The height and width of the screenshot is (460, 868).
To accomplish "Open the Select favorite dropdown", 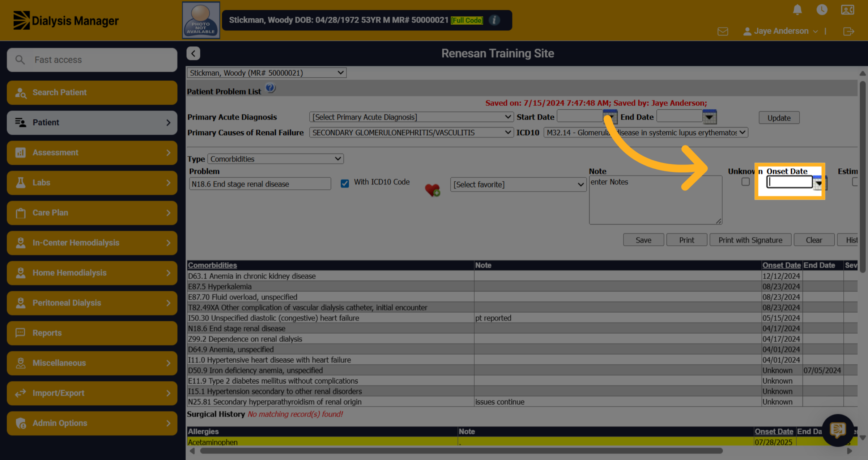I will point(518,185).
